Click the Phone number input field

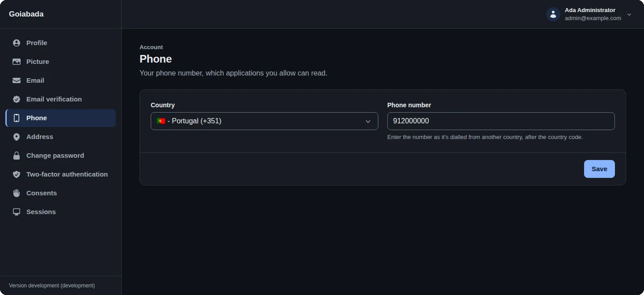[501, 121]
